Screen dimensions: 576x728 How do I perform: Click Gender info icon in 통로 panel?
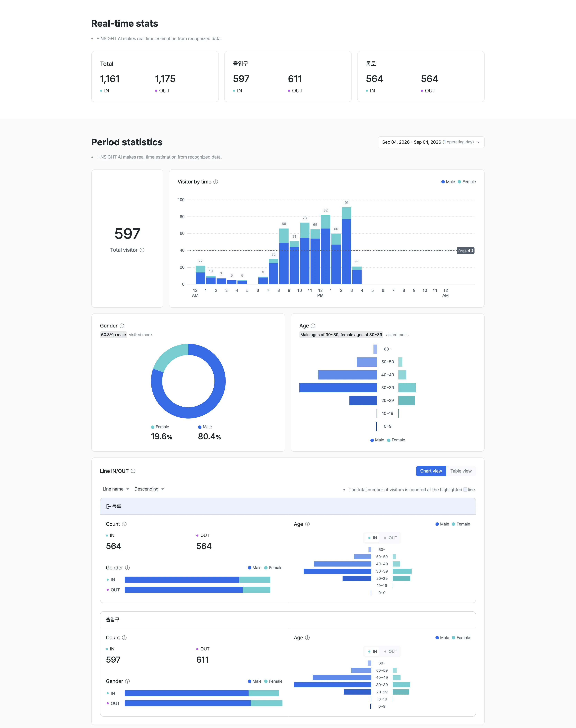click(128, 568)
